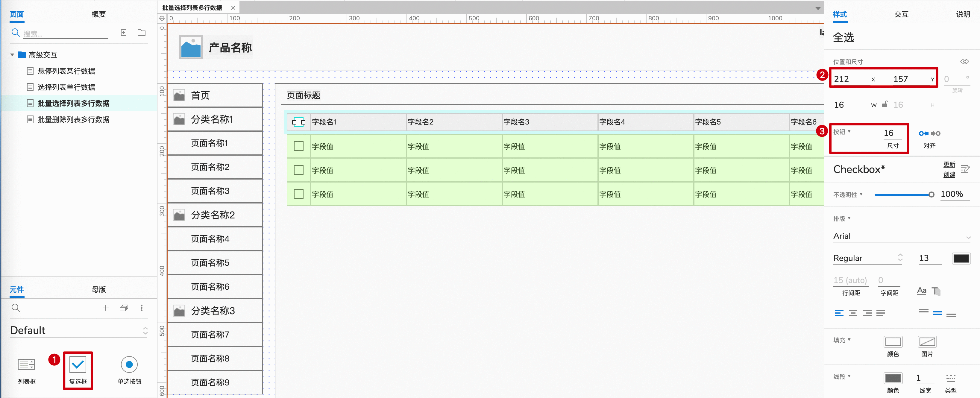Open the Arial font dropdown
The height and width of the screenshot is (398, 980).
tap(901, 236)
